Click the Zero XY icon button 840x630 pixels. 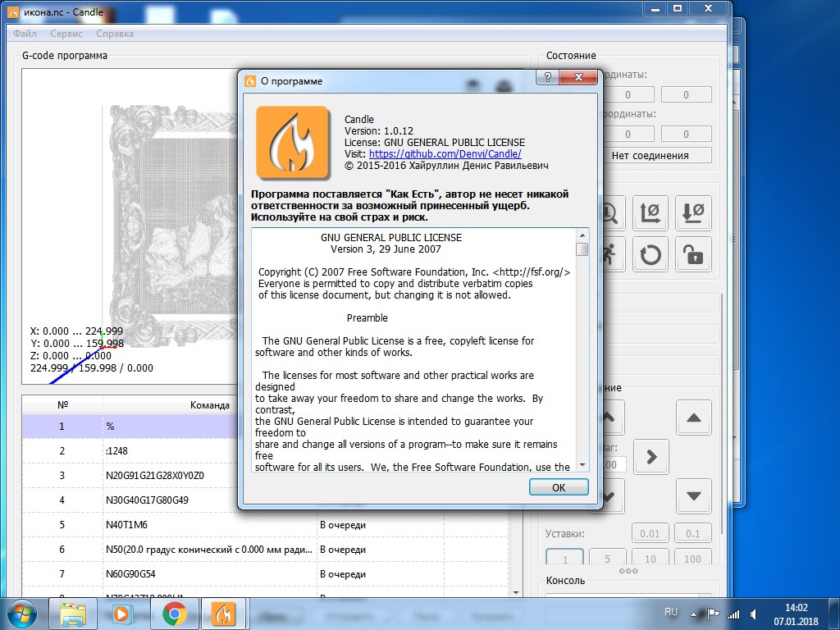point(651,213)
